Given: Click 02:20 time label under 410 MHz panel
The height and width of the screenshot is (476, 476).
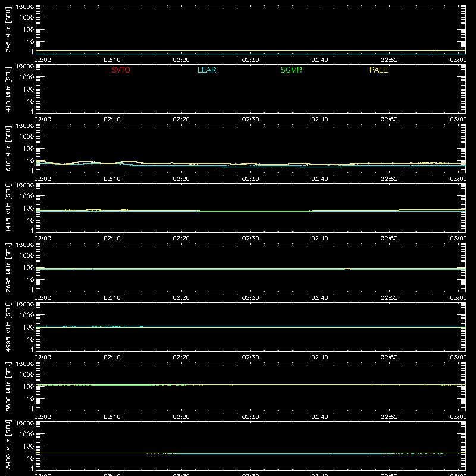Looking at the screenshot, I should (x=181, y=120).
